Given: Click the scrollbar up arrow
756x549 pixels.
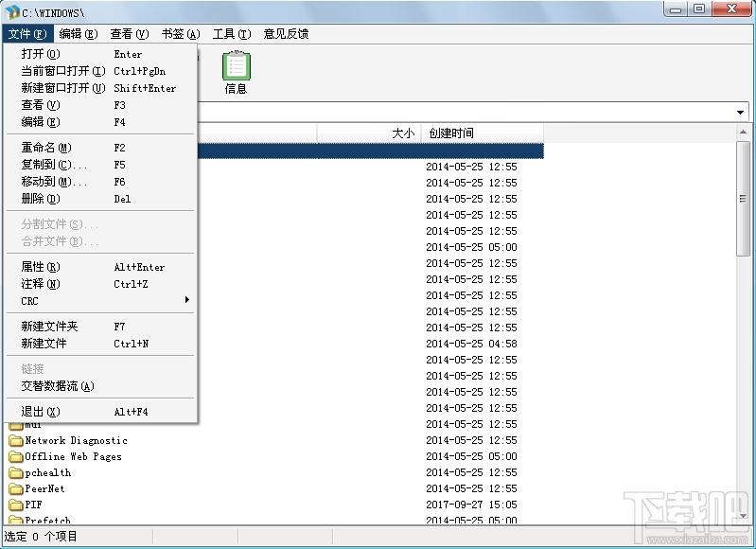Looking at the screenshot, I should pyautogui.click(x=743, y=132).
